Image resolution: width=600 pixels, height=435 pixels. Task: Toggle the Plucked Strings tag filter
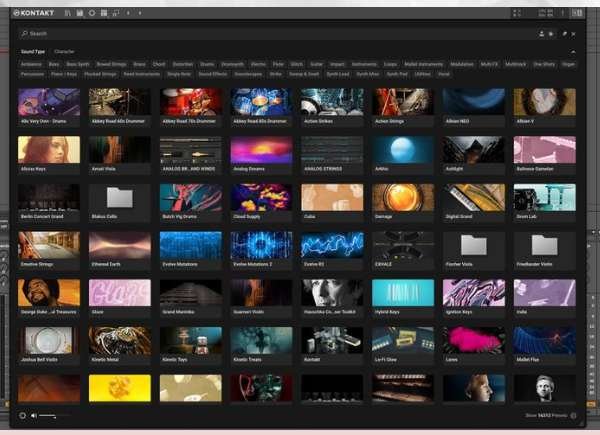(x=100, y=74)
